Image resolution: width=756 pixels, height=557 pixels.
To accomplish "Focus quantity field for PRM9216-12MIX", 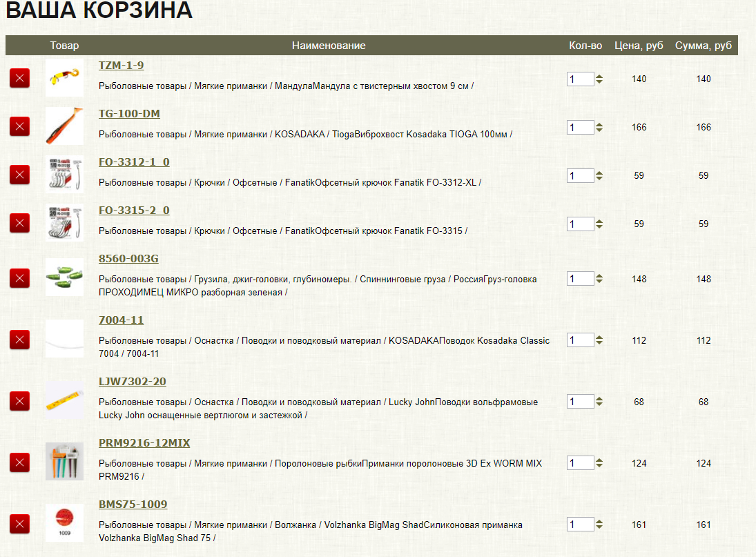I will pyautogui.click(x=580, y=463).
